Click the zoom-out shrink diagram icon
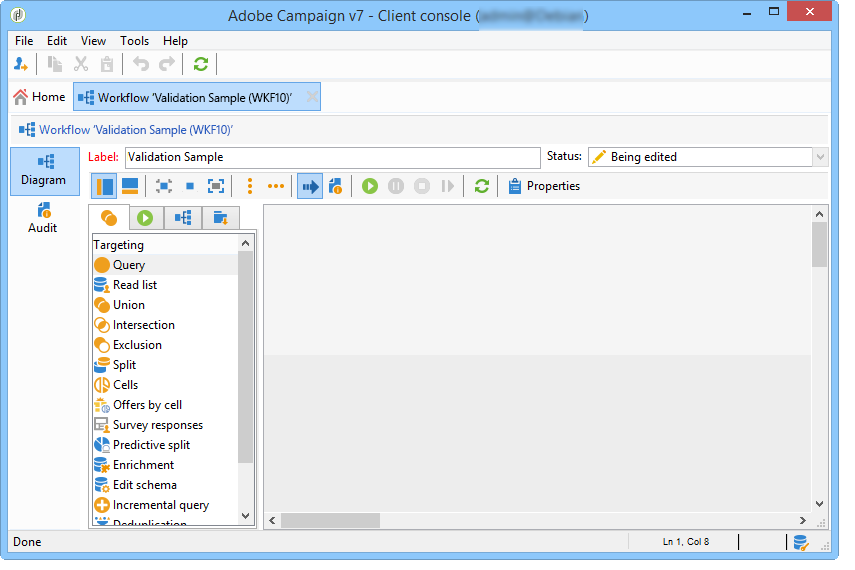The width and height of the screenshot is (855, 570). click(x=164, y=187)
